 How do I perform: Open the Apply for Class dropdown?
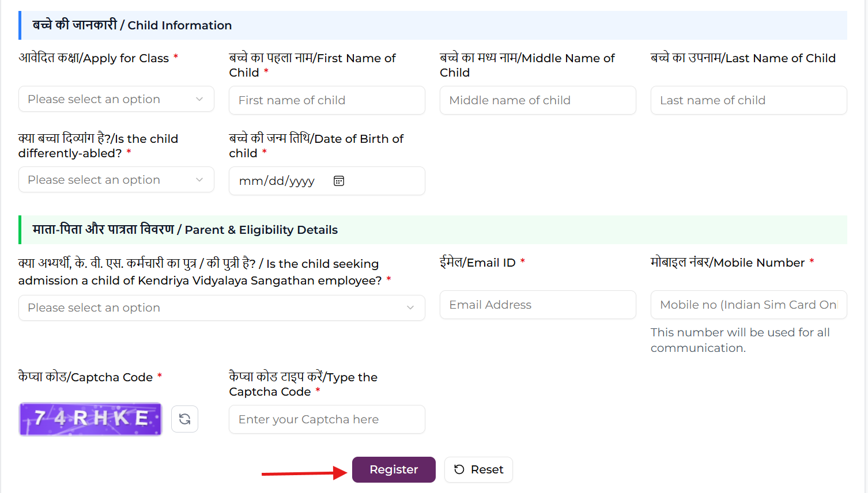click(x=116, y=99)
